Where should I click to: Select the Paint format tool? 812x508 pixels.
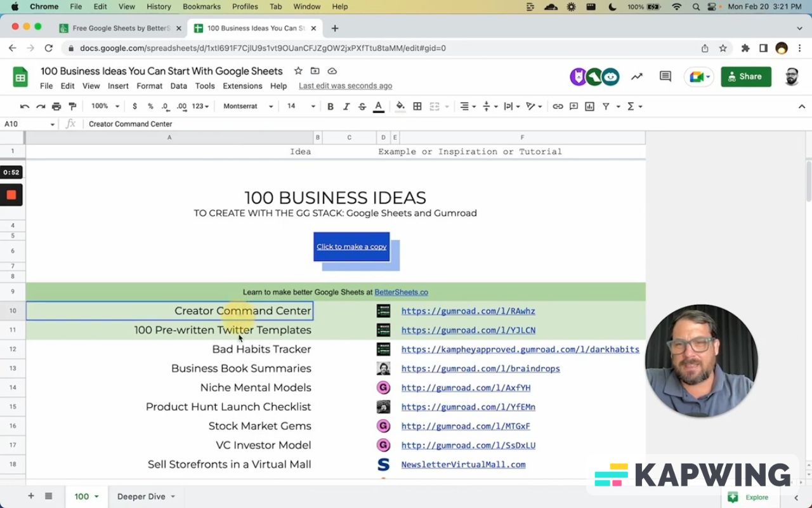72,107
